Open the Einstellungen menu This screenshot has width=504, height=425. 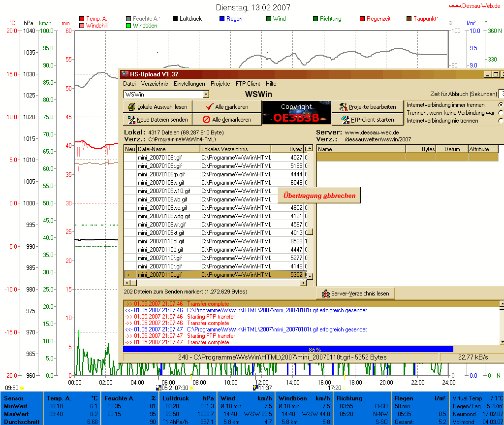coord(189,84)
